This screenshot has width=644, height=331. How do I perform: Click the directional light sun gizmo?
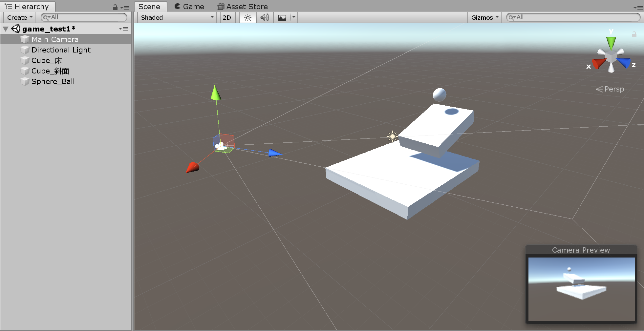tap(392, 136)
